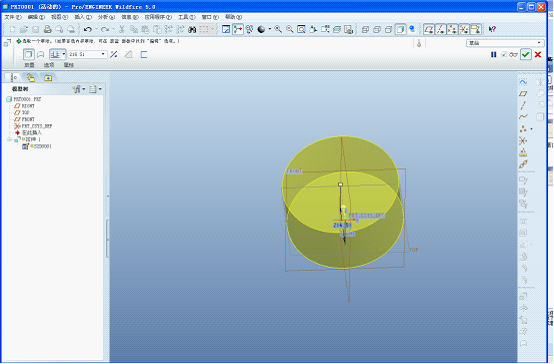This screenshot has height=364, width=554.
Task: Click the Layers icon in toolbar
Action: [337, 29]
